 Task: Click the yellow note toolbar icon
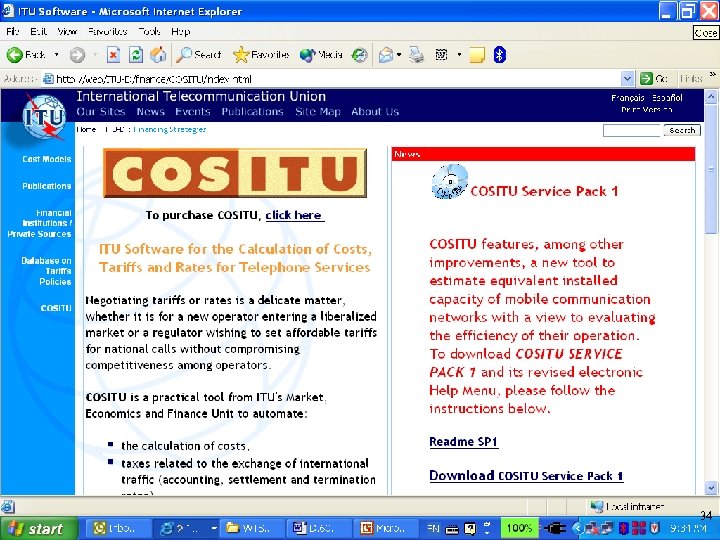click(x=477, y=55)
